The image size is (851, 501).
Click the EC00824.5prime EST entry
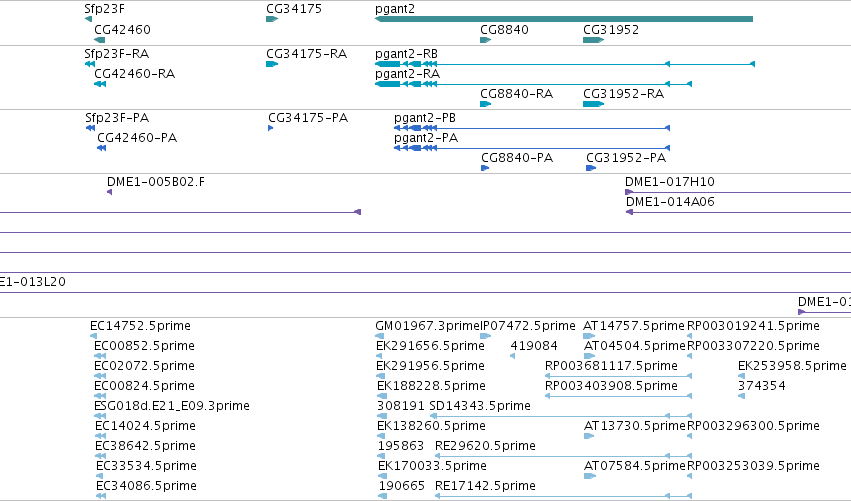click(144, 386)
